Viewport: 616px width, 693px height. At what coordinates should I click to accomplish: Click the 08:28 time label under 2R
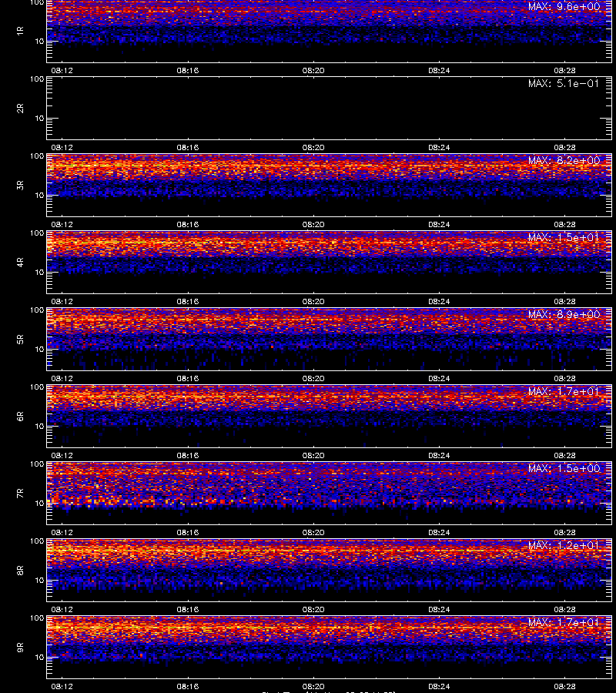[564, 147]
